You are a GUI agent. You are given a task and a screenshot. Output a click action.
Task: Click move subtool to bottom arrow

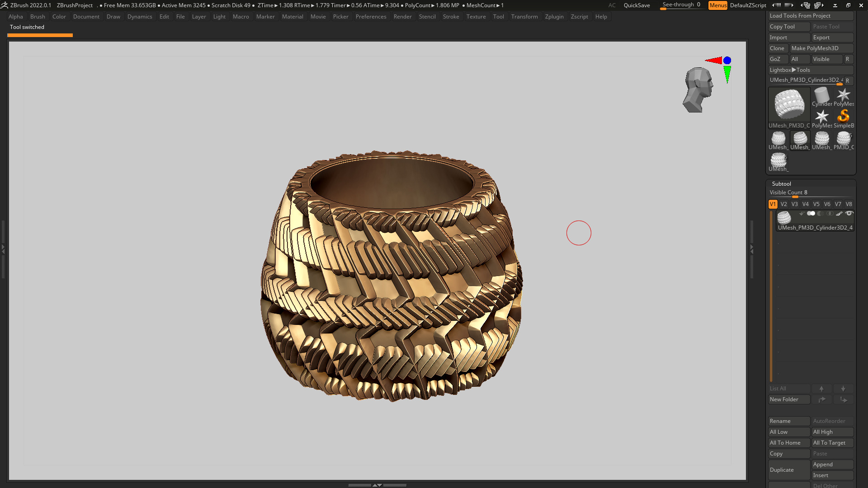click(843, 399)
